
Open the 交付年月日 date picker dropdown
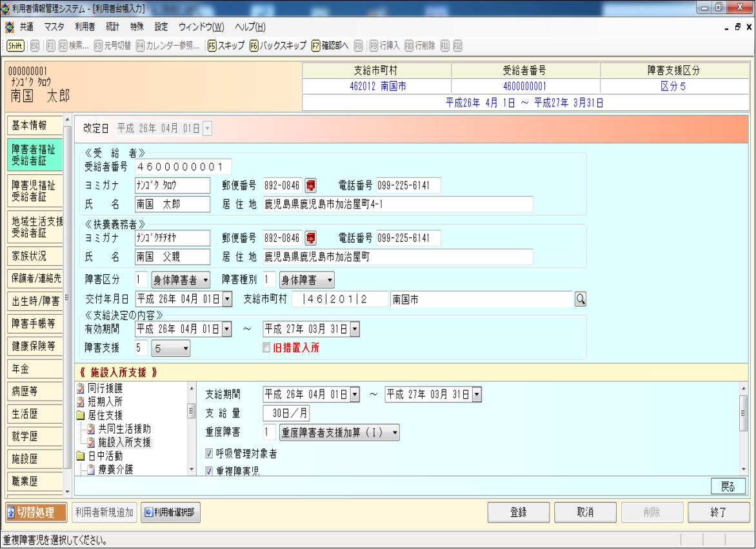[227, 299]
